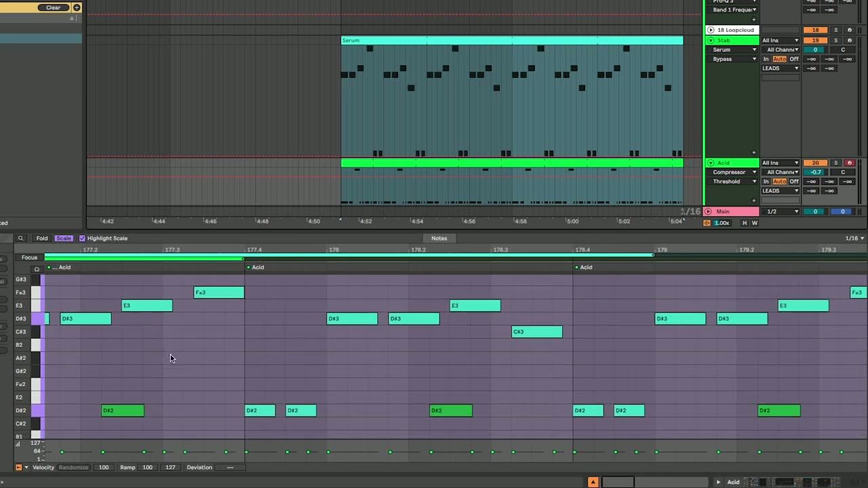Click the 1.00x zoom field
The width and height of the screenshot is (868, 488).
pyautogui.click(x=723, y=222)
